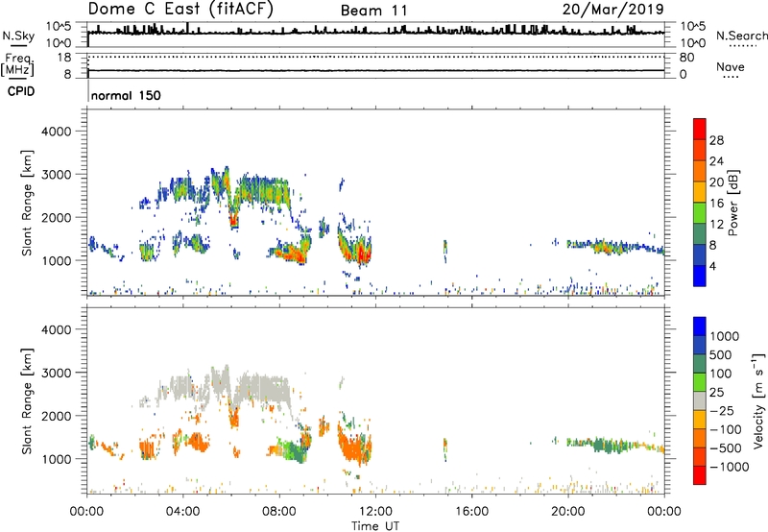Click the 'Freq. [MHz]' label
This screenshot has height=532, width=768.
pyautogui.click(x=17, y=64)
